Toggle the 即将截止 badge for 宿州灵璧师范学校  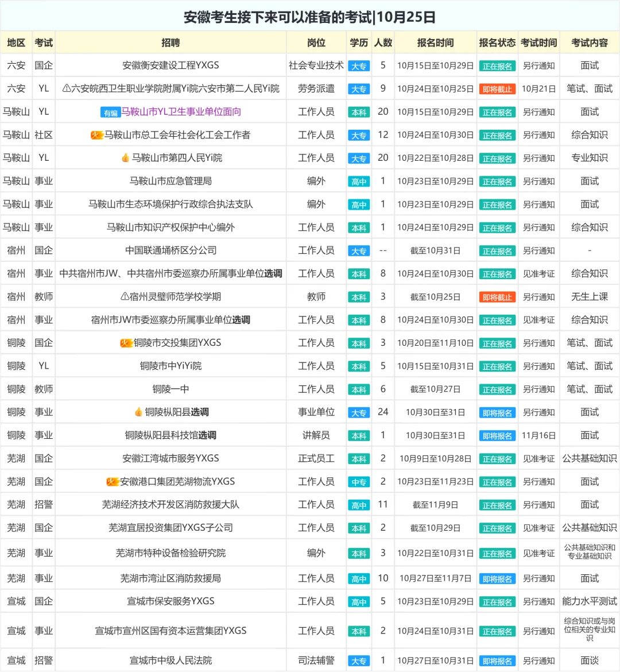[x=497, y=296]
